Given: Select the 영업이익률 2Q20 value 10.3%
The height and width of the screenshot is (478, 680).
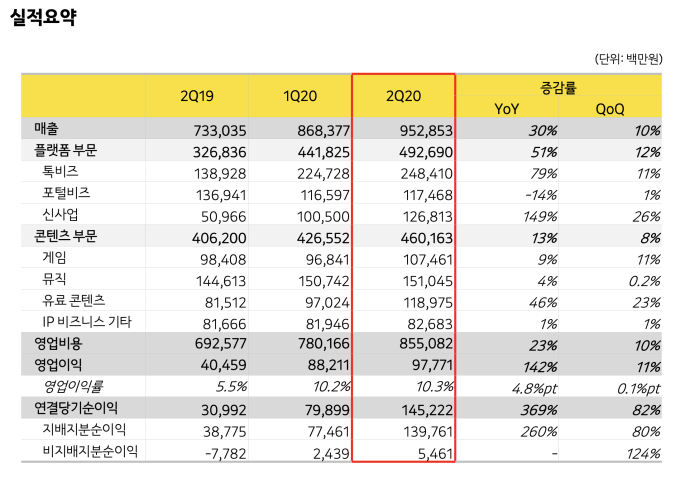Looking at the screenshot, I should [x=432, y=387].
